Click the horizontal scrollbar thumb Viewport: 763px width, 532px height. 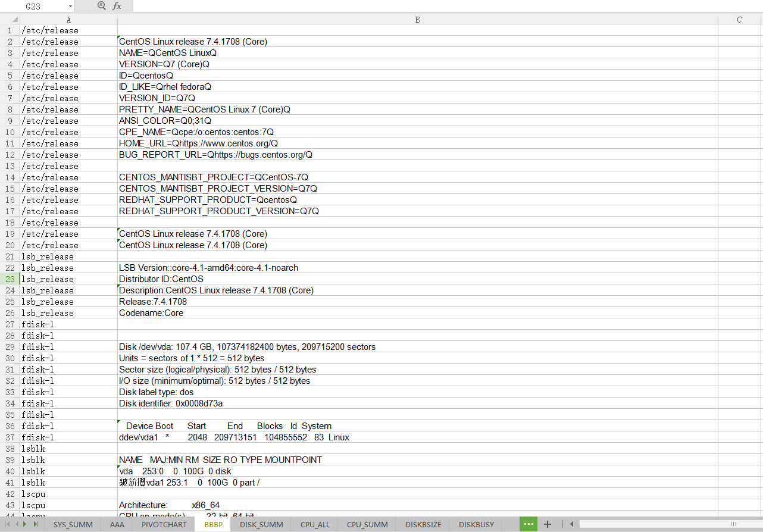pos(733,524)
